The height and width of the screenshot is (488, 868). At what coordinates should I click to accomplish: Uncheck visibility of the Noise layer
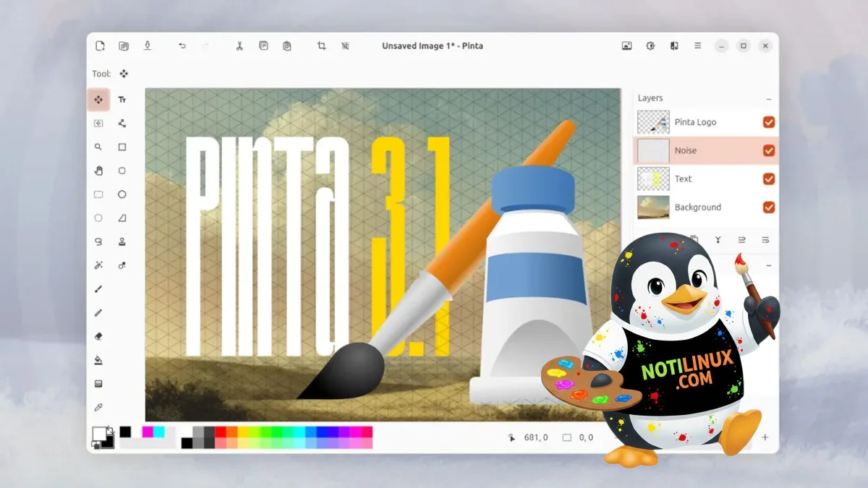[x=768, y=150]
